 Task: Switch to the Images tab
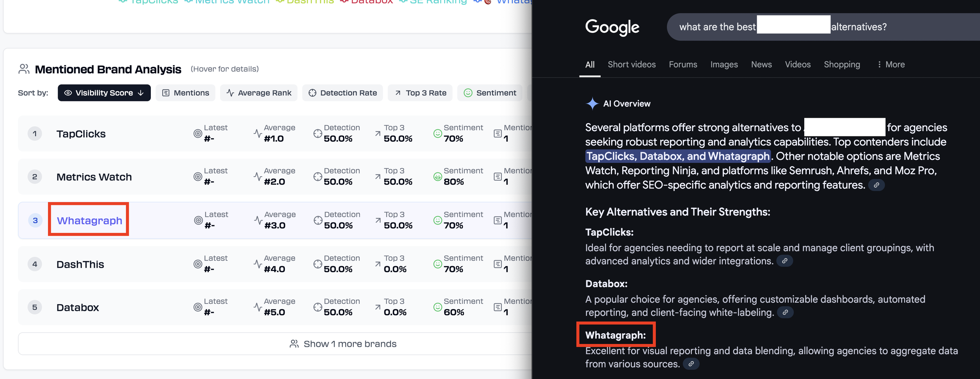[x=724, y=64]
